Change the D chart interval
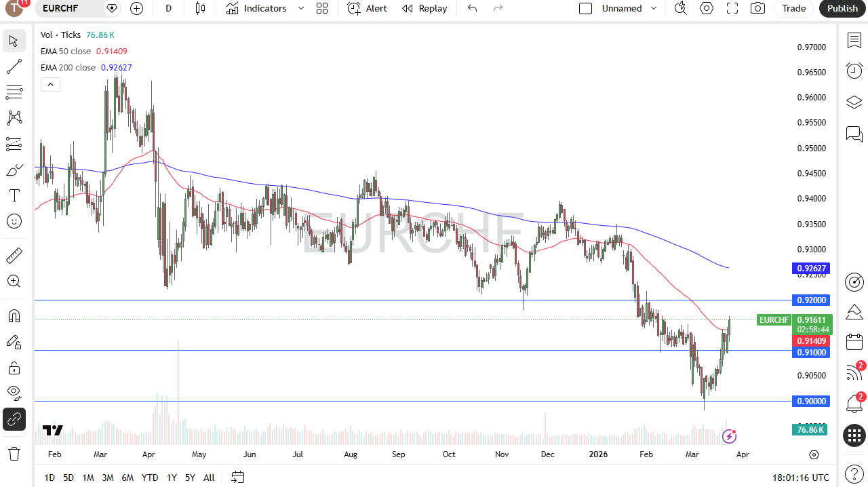This screenshot has width=868, height=487. click(168, 8)
